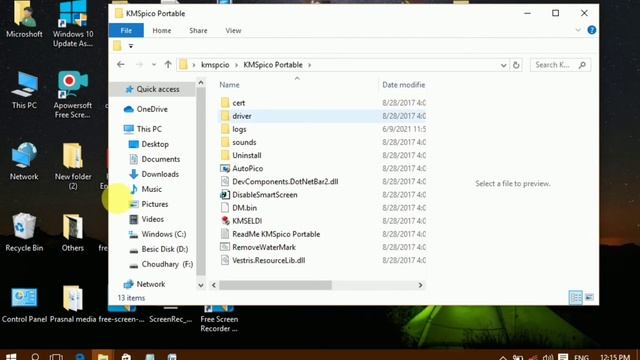Open address bar history dropdown

click(x=503, y=65)
